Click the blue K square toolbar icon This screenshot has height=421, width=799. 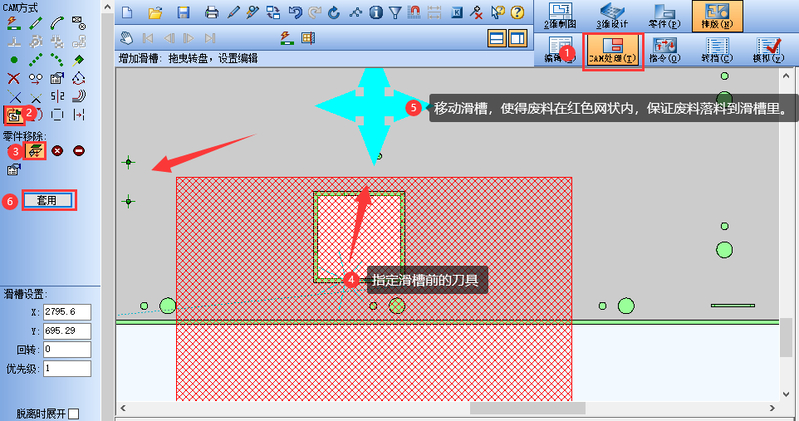point(457,13)
